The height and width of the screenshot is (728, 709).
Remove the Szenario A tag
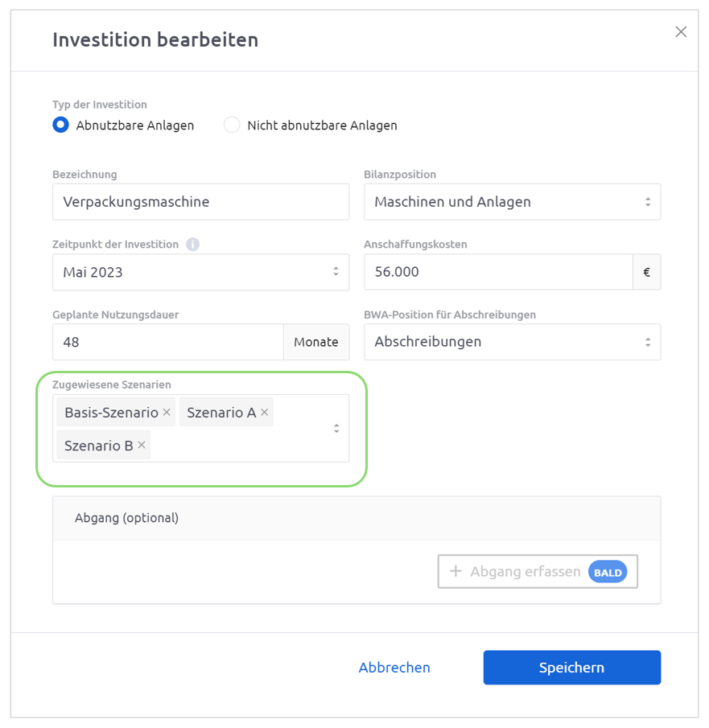pyautogui.click(x=264, y=412)
